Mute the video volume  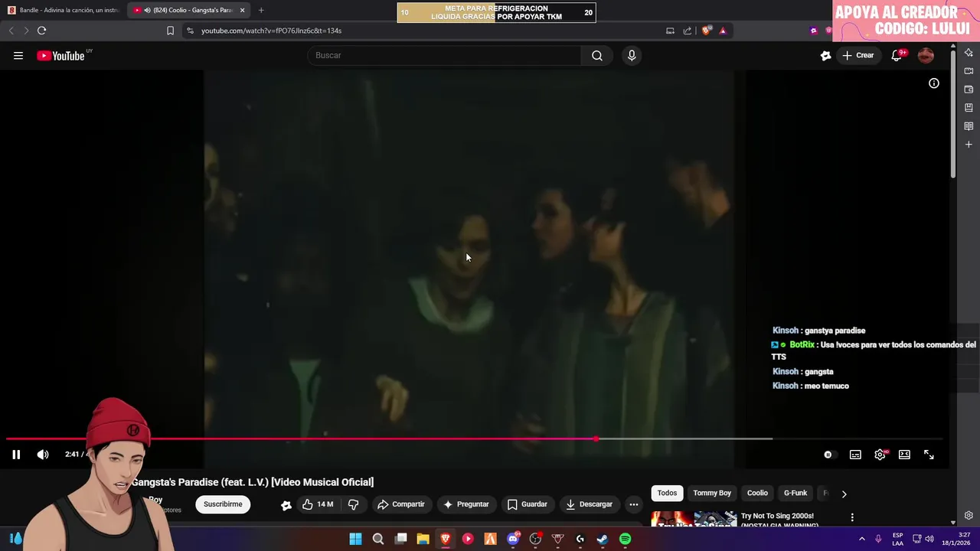pos(43,455)
